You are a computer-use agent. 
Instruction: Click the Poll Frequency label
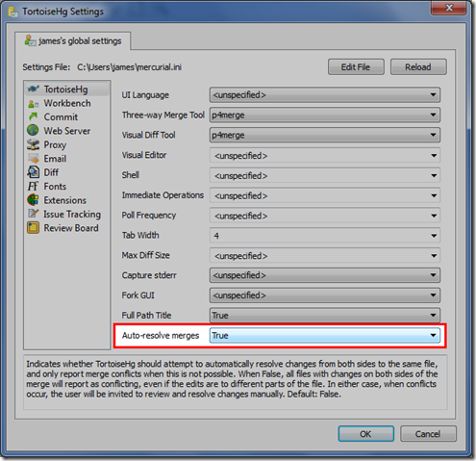[x=149, y=216]
